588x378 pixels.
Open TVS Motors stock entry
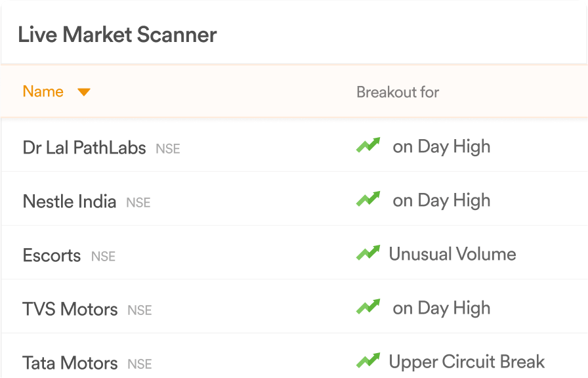click(x=70, y=309)
